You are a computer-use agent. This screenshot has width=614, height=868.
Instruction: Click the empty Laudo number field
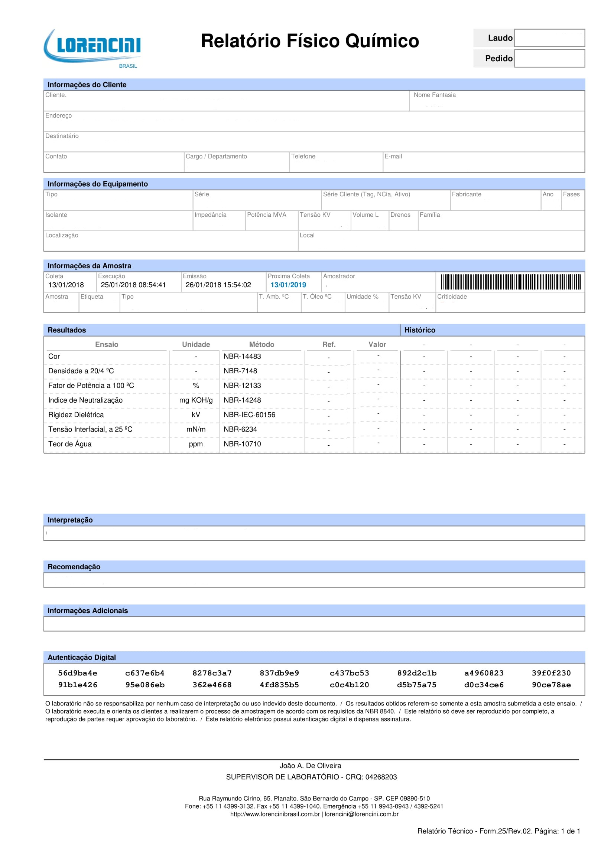(549, 38)
